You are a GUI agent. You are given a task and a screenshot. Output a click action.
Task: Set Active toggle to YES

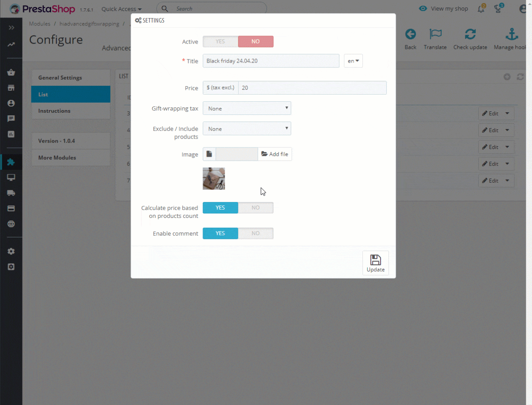tap(220, 41)
